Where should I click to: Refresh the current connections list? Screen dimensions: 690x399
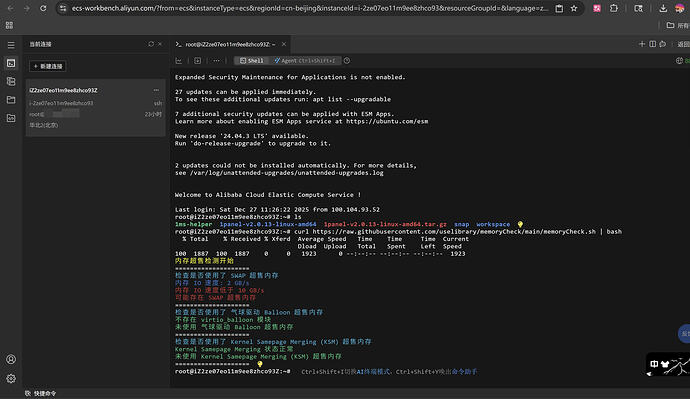point(151,44)
